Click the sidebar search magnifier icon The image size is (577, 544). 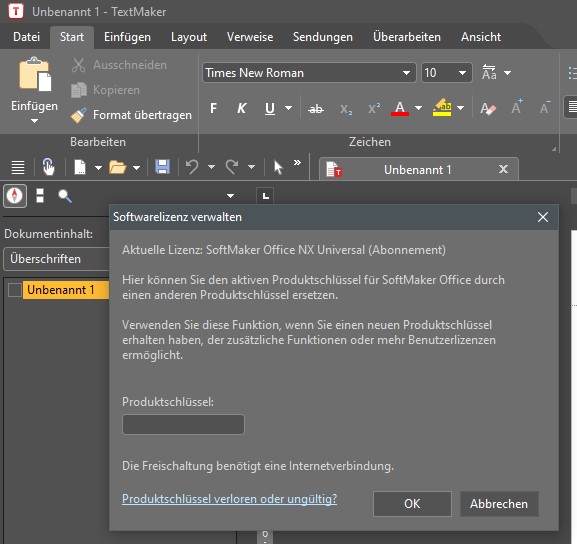point(65,196)
